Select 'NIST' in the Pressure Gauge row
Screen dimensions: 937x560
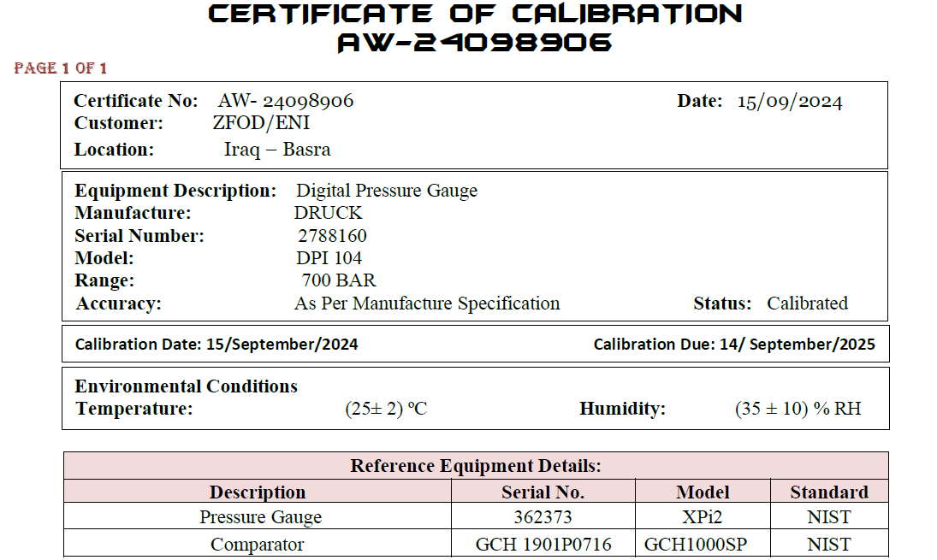[x=829, y=517]
